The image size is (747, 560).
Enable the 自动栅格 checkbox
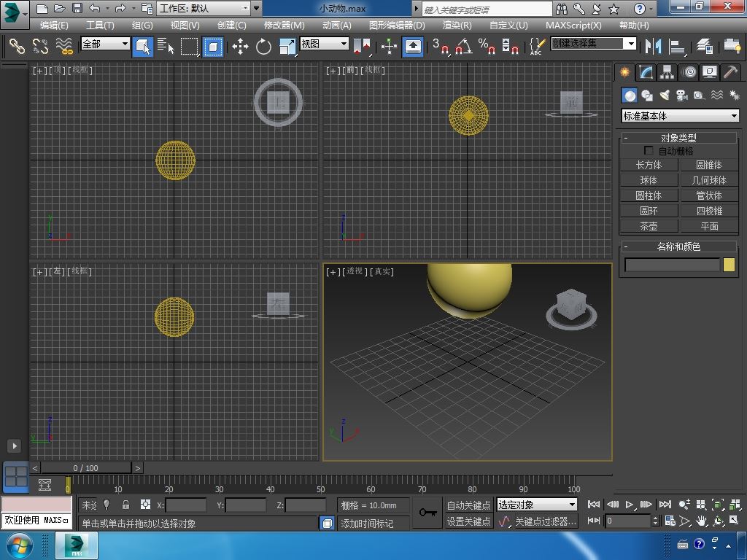click(649, 150)
